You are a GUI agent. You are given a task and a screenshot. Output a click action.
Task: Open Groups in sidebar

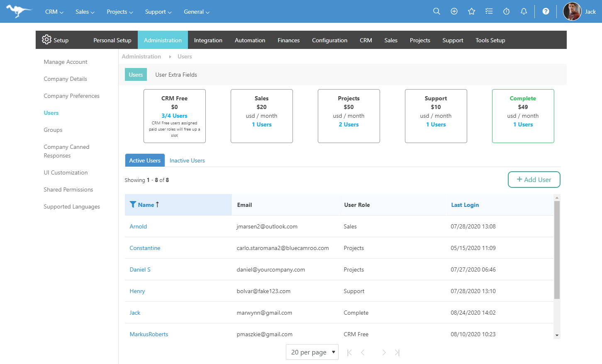tap(53, 130)
